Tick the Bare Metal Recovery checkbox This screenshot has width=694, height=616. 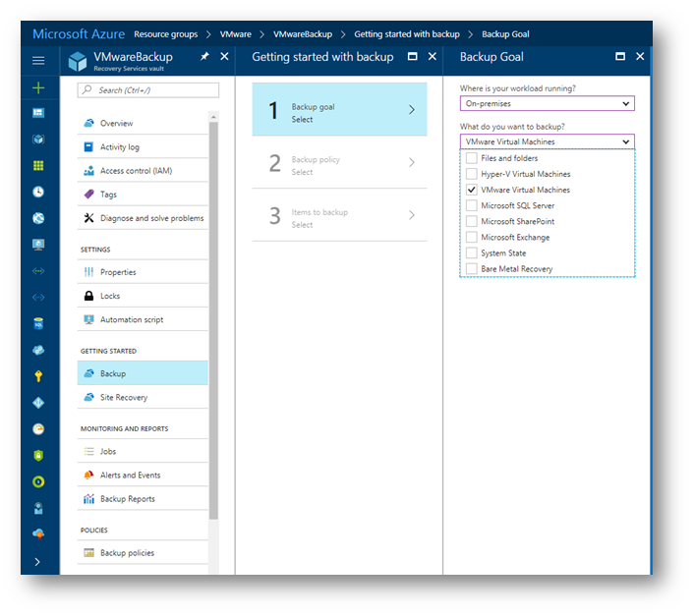coord(472,268)
